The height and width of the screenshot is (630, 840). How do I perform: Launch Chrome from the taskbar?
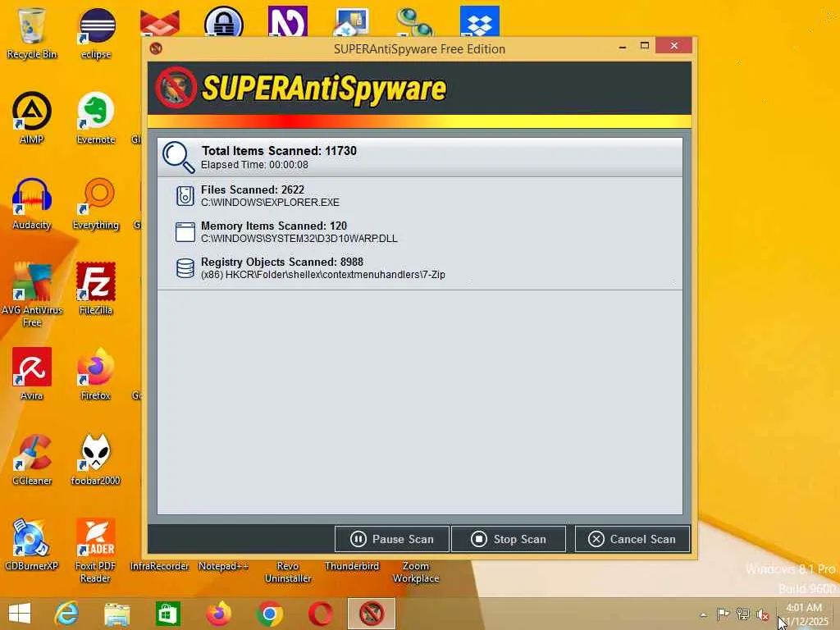(269, 614)
